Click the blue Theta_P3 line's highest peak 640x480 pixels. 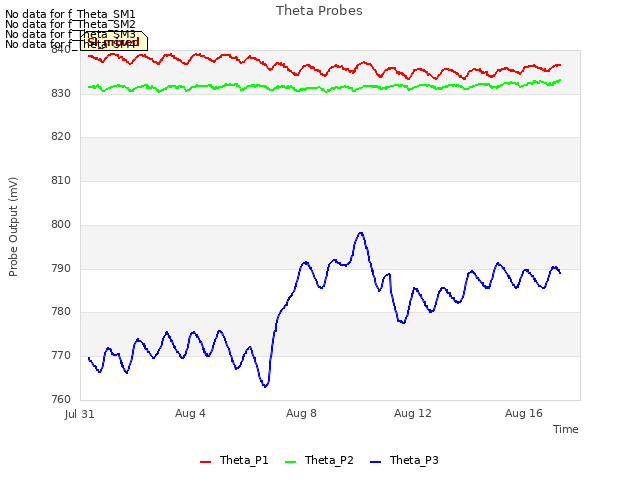click(x=360, y=233)
